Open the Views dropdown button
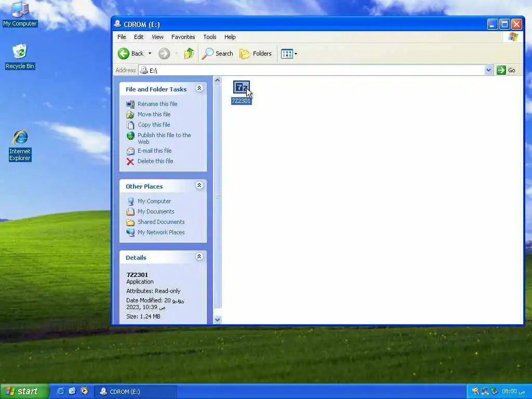The height and width of the screenshot is (399, 532). tap(289, 54)
